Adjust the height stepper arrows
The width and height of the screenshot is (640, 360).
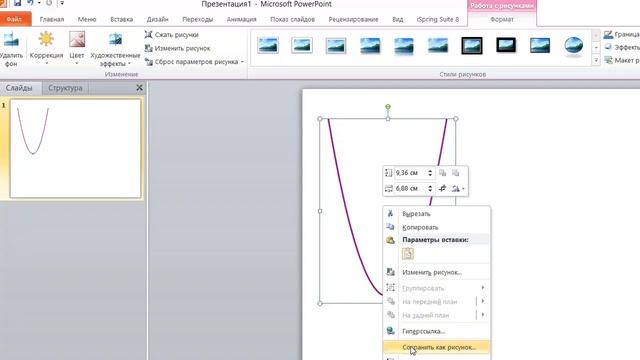430,173
